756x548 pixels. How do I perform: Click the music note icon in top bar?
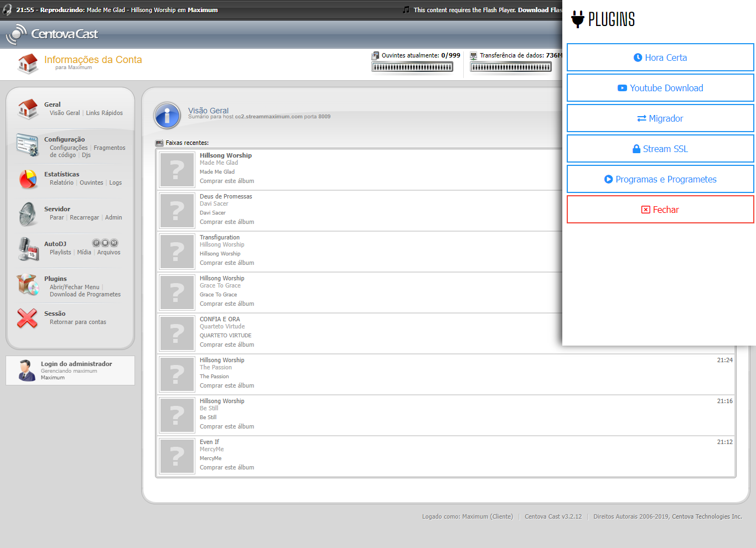406,9
